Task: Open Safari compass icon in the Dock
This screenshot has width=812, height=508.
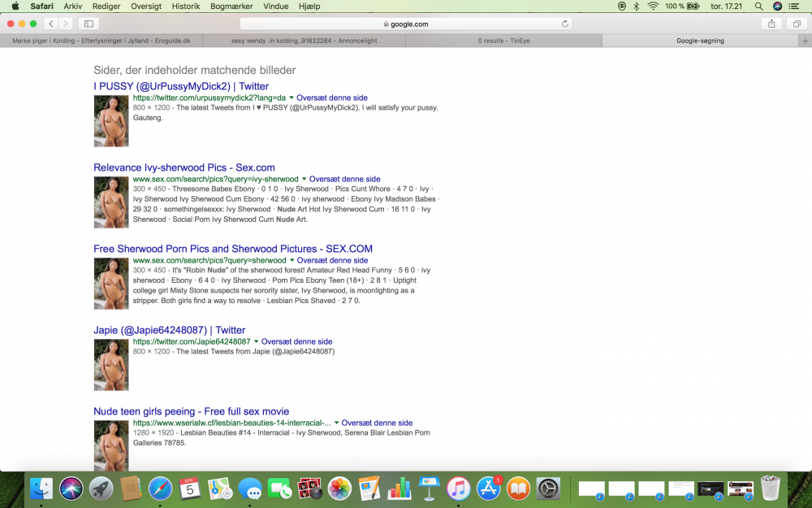Action: (161, 488)
